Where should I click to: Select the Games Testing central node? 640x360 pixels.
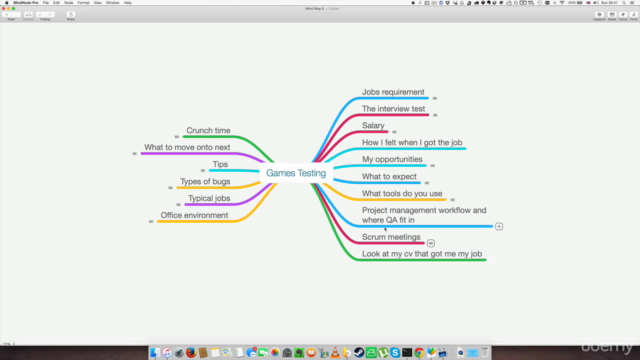[x=296, y=173]
